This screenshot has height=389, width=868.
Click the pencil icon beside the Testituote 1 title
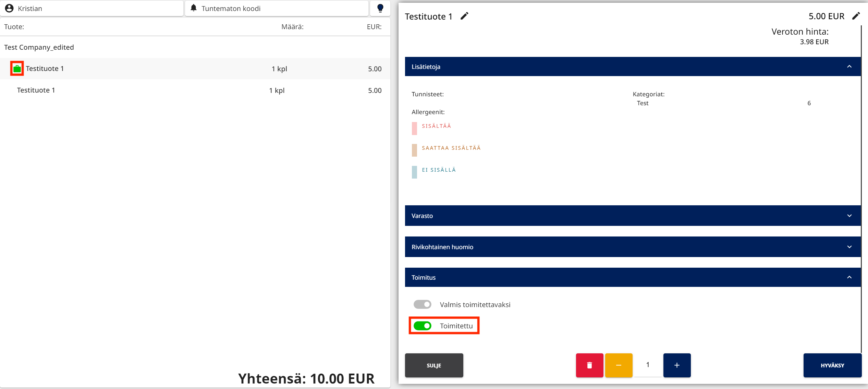click(x=464, y=16)
